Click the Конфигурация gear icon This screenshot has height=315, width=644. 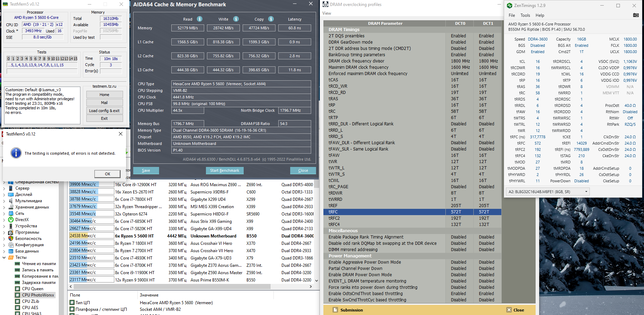[x=11, y=245]
